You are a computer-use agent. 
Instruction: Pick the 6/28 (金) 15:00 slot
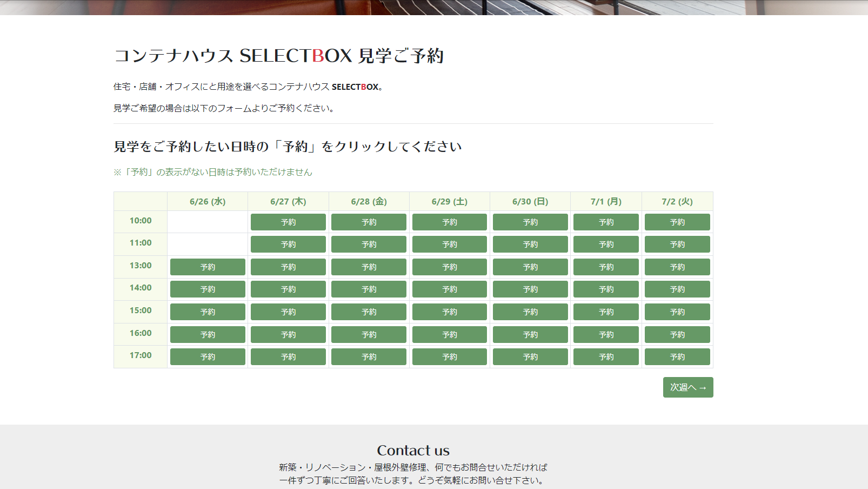369,312
